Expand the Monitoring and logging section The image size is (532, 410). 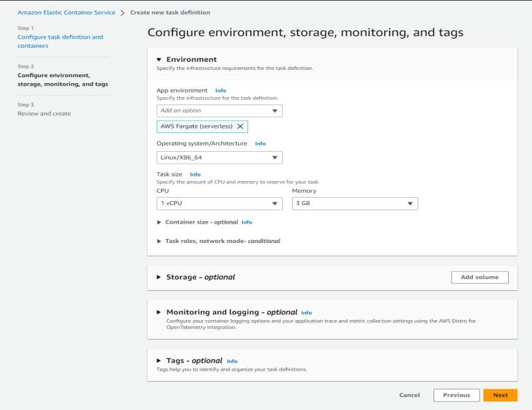click(159, 311)
